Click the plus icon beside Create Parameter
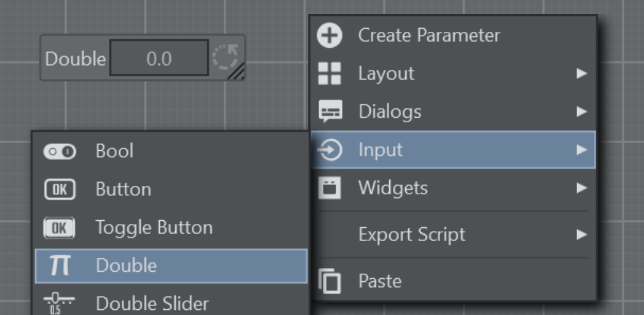This screenshot has height=315, width=644. (x=329, y=36)
